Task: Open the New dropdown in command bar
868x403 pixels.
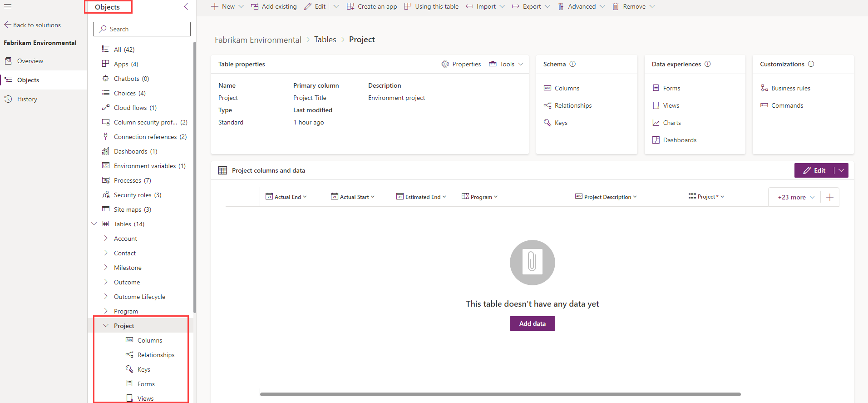Action: [241, 6]
